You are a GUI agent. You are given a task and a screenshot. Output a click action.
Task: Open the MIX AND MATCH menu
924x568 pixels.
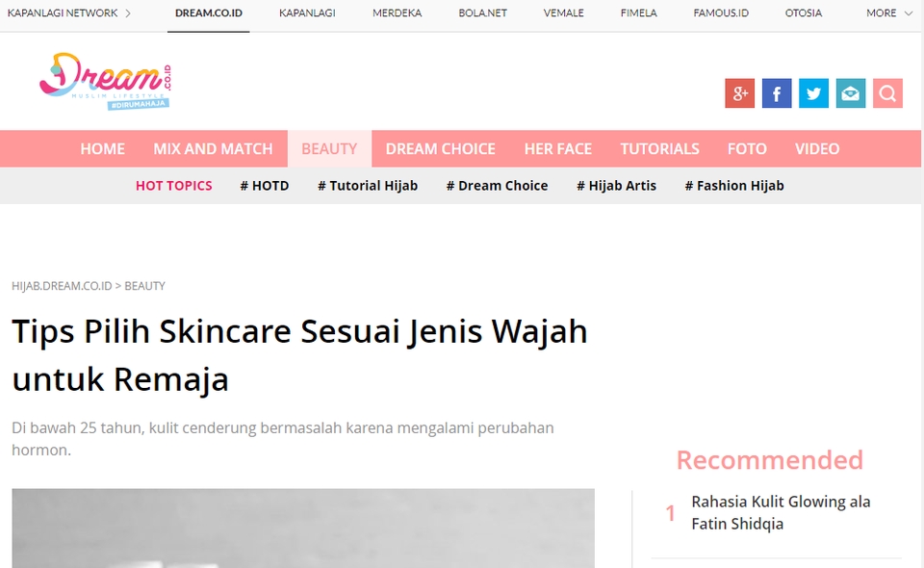pyautogui.click(x=214, y=148)
